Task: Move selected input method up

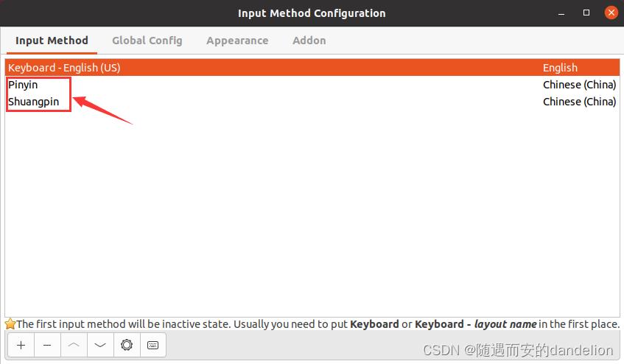Action: [x=74, y=345]
